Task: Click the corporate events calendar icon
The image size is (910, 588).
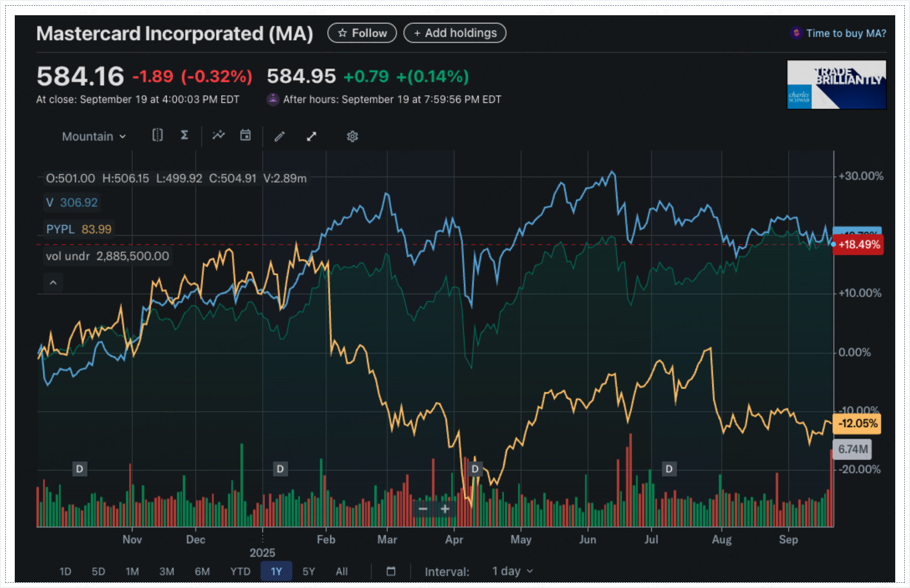Action: tap(245, 136)
